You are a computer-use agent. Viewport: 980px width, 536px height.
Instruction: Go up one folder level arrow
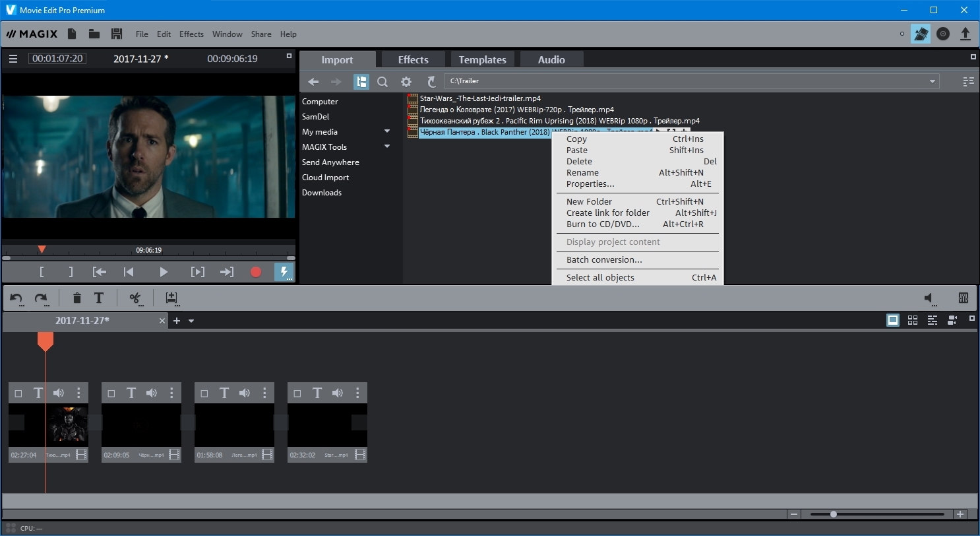pos(431,82)
